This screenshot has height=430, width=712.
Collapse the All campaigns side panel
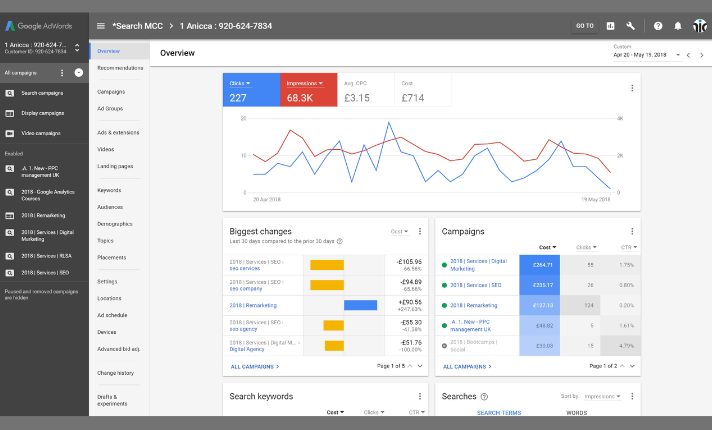click(79, 73)
